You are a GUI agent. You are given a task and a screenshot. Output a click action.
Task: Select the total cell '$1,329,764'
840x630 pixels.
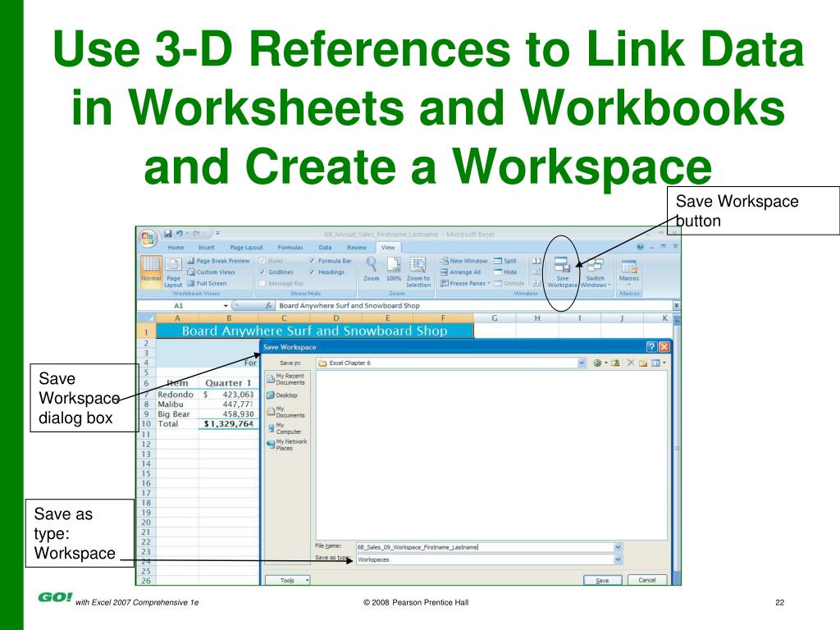tap(229, 424)
